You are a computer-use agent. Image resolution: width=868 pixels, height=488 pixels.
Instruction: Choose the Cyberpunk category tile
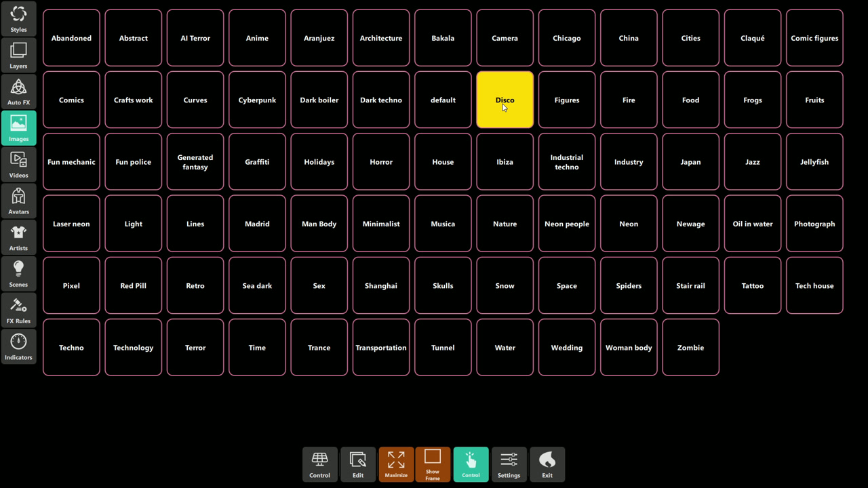[257, 100]
